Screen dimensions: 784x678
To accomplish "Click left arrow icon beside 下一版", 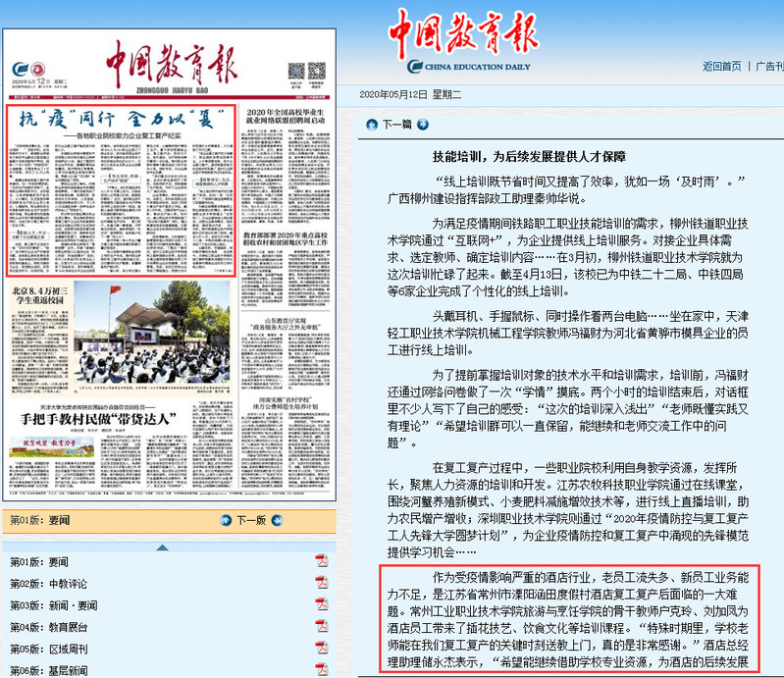I will pos(226,520).
